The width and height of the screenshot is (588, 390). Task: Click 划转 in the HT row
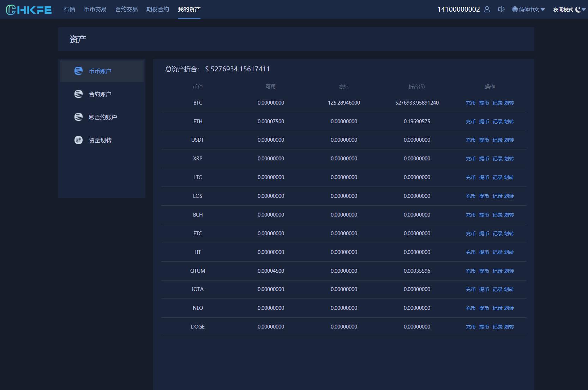(509, 252)
